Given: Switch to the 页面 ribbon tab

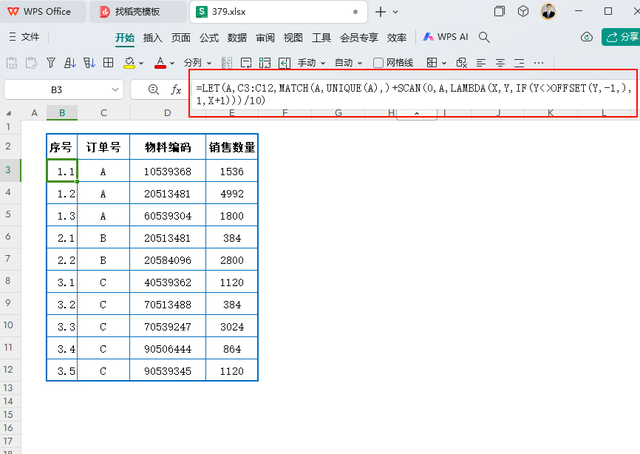Looking at the screenshot, I should tap(181, 38).
